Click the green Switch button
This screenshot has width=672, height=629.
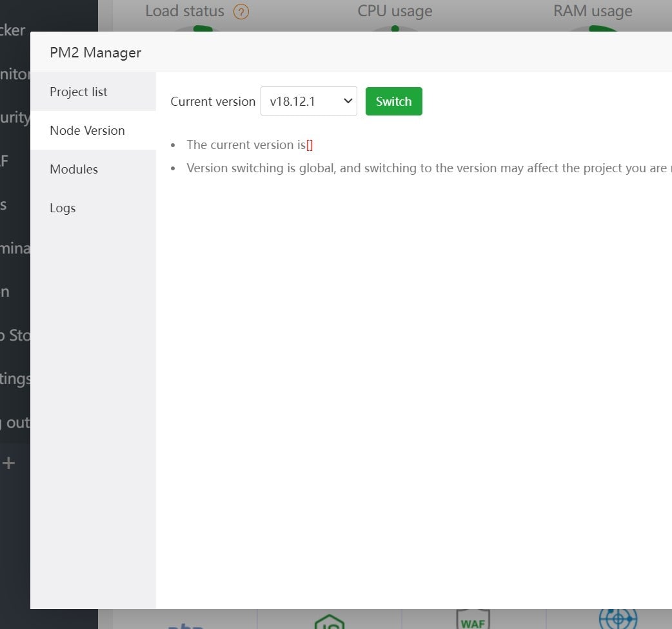(x=394, y=101)
